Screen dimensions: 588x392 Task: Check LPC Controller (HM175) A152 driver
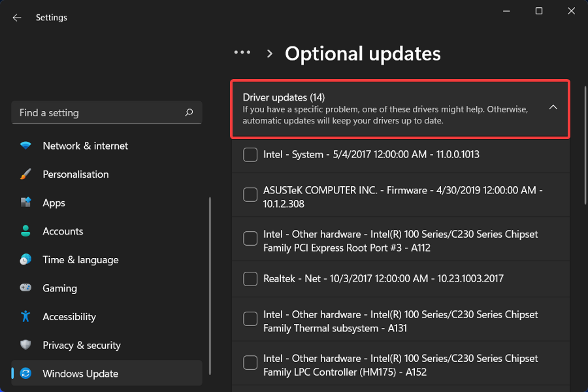click(x=250, y=363)
